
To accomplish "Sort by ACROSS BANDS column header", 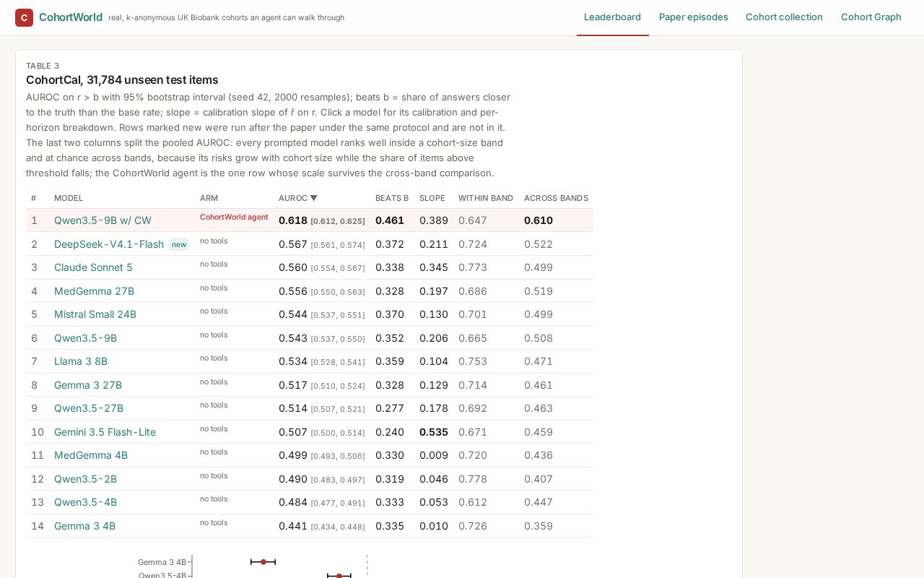I will click(556, 198).
